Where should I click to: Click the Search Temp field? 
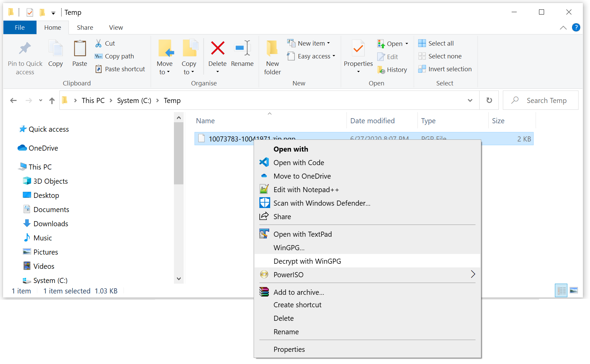546,100
